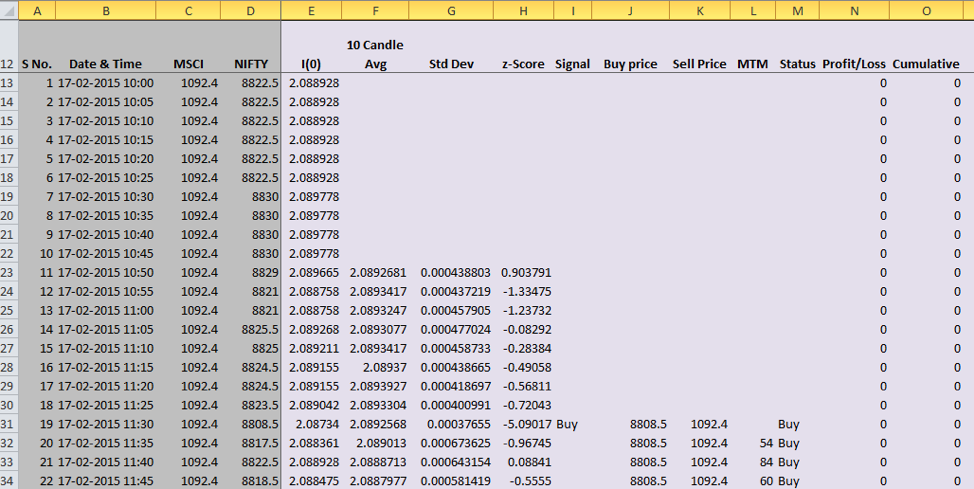Select column A header

37,11
